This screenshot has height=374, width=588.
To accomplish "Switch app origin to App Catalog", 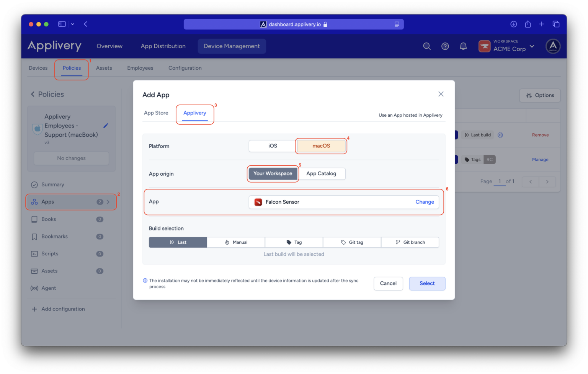I will click(322, 173).
